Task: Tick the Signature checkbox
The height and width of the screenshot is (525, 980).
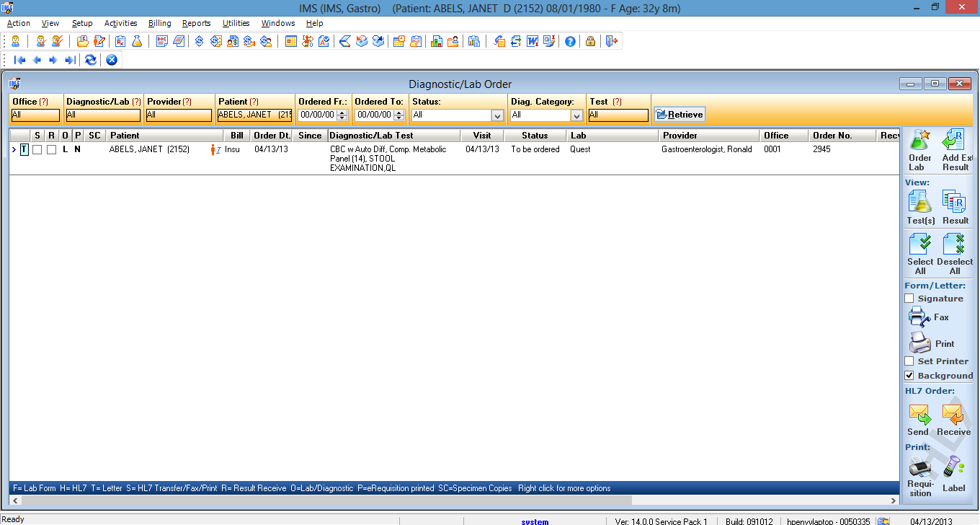Action: coord(909,299)
